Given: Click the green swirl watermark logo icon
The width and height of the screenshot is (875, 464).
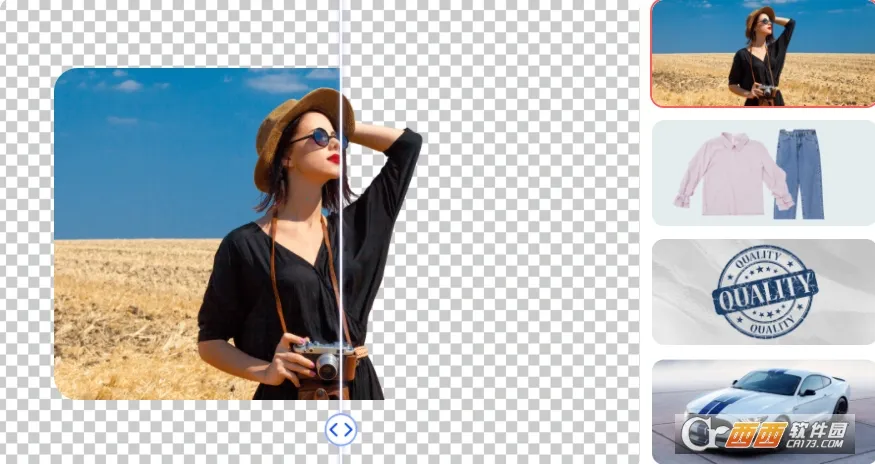Looking at the screenshot, I should click(696, 433).
